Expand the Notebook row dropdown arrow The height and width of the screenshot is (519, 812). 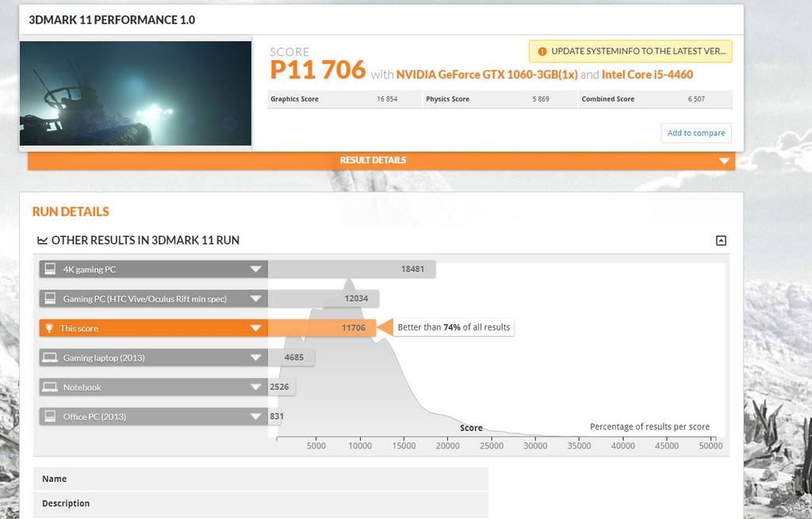255,387
